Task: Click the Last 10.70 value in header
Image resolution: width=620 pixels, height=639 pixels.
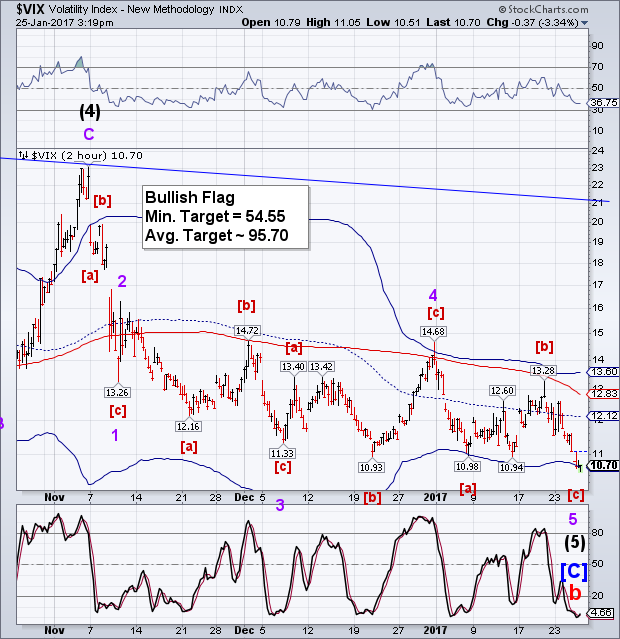Action: click(x=453, y=22)
